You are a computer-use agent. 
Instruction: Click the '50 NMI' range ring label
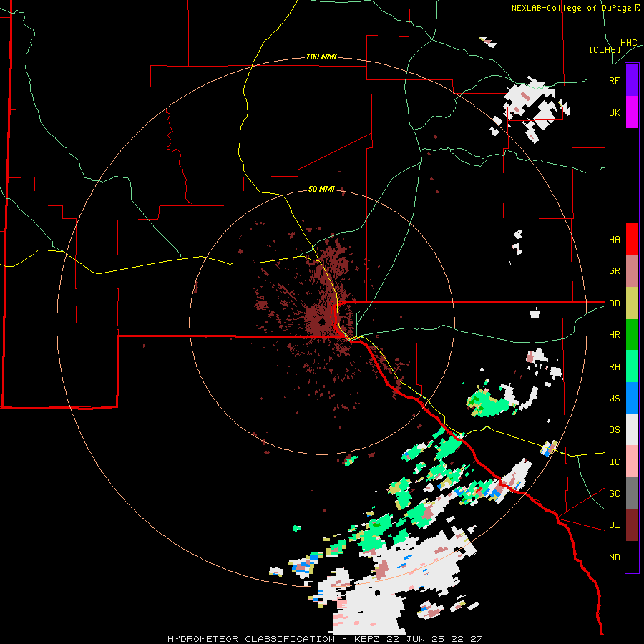321,189
